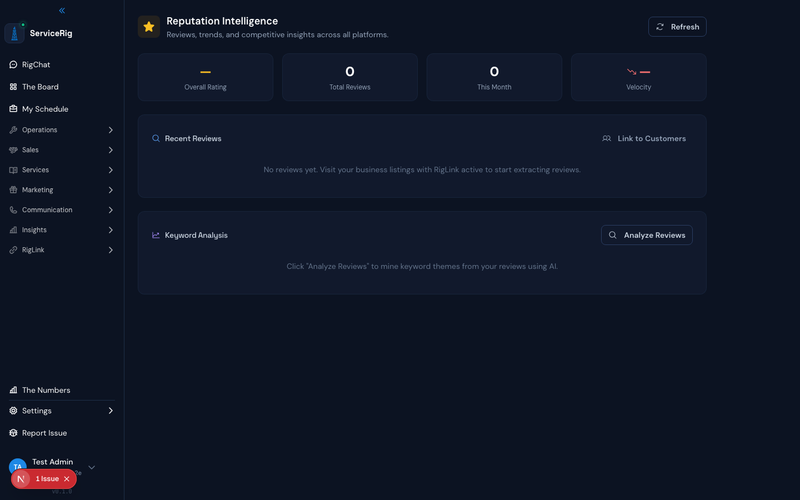Open RigChat chat bubble icon

coord(13,64)
